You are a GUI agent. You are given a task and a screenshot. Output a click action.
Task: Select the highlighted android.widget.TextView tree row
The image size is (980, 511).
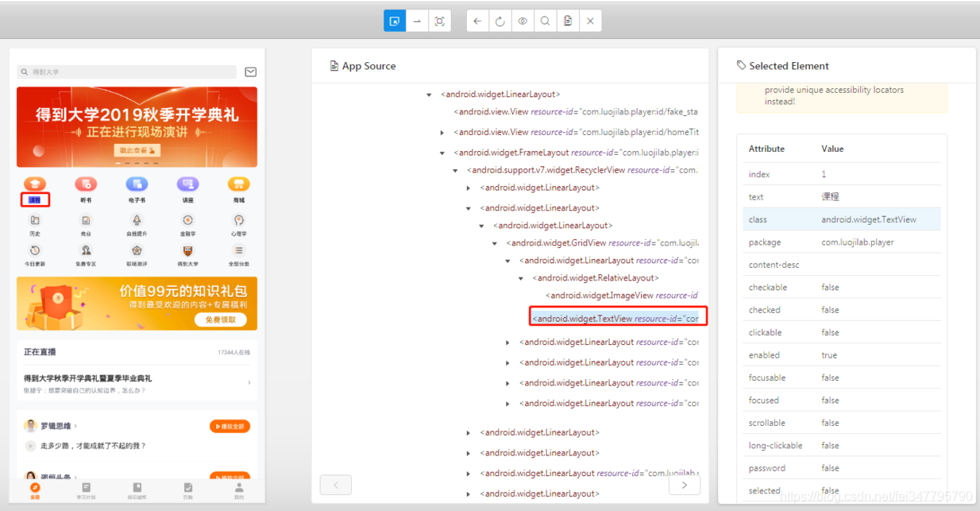point(615,319)
